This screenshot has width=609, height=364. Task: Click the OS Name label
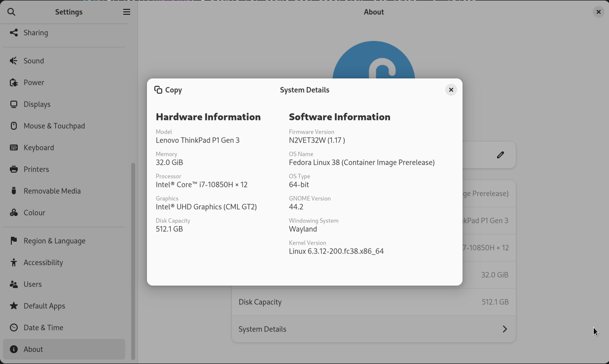point(301,154)
